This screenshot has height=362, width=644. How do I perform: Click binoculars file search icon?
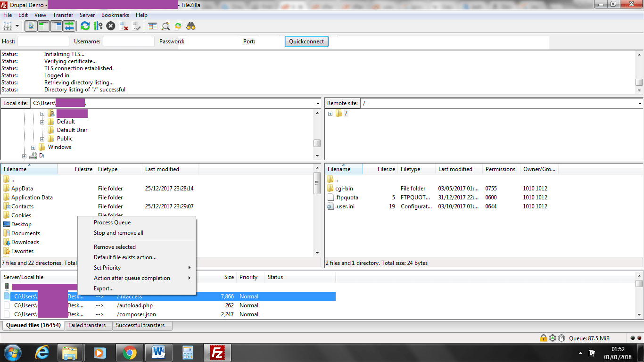[x=191, y=26]
